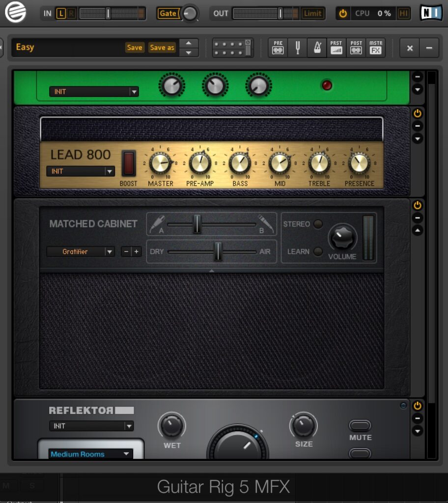The image size is (448, 503).
Task: Click the TREBLE knob
Action: 319,163
